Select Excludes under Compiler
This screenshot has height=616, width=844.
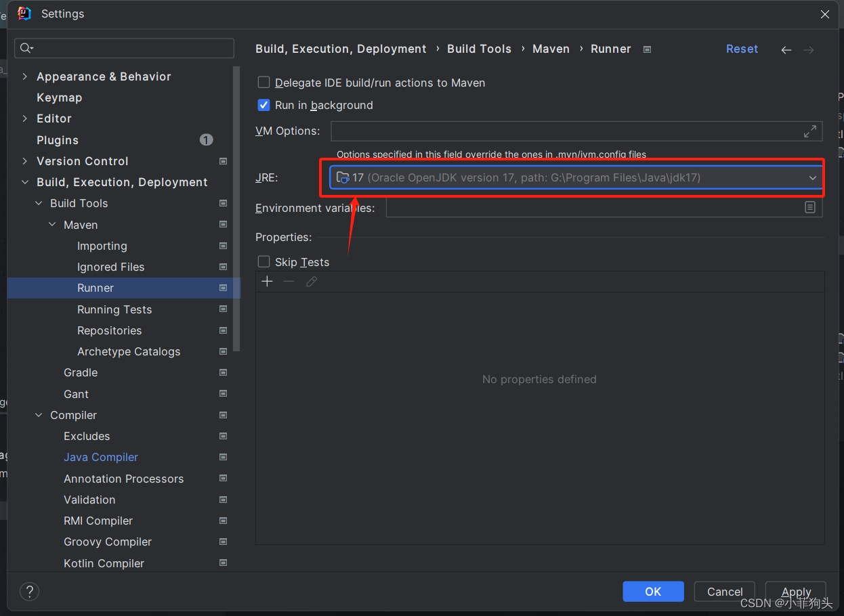[x=87, y=436]
